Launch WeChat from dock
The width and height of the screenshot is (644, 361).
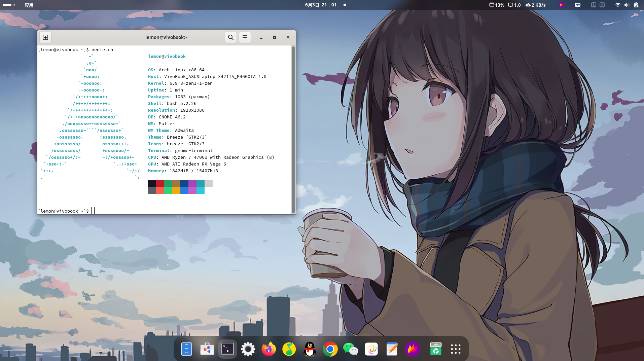click(351, 349)
